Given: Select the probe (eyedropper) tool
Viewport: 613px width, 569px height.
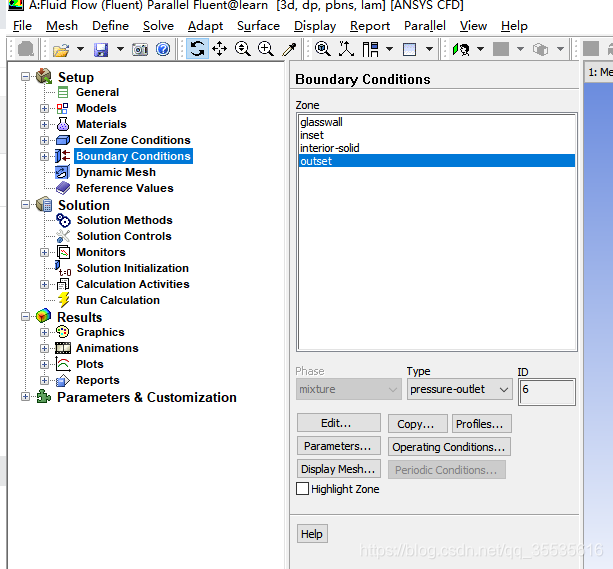Looking at the screenshot, I should click(x=289, y=49).
